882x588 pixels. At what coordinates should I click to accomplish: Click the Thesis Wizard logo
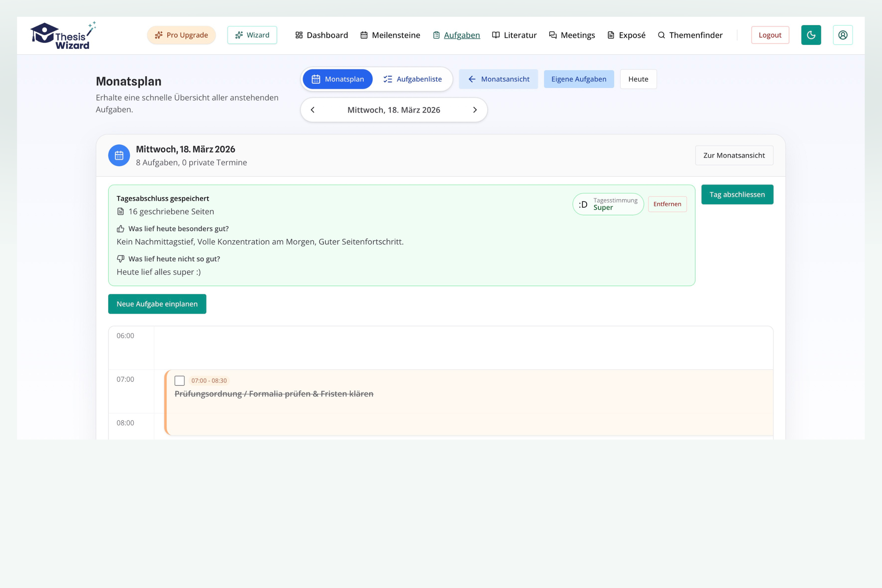(x=62, y=35)
